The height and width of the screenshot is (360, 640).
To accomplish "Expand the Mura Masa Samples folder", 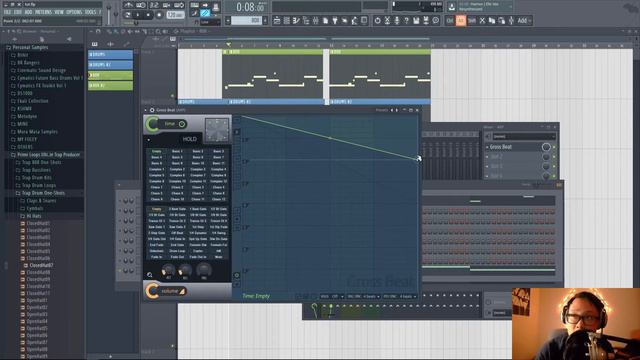I will tap(37, 131).
